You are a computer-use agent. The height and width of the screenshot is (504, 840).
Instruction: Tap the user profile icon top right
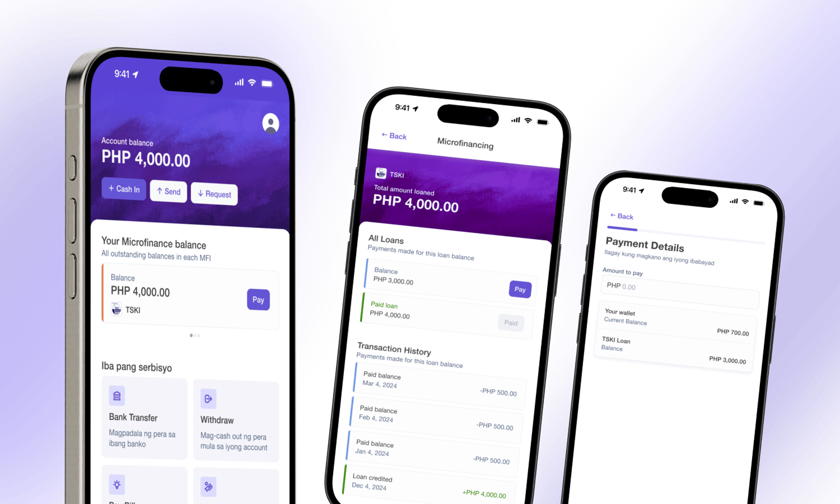(271, 124)
